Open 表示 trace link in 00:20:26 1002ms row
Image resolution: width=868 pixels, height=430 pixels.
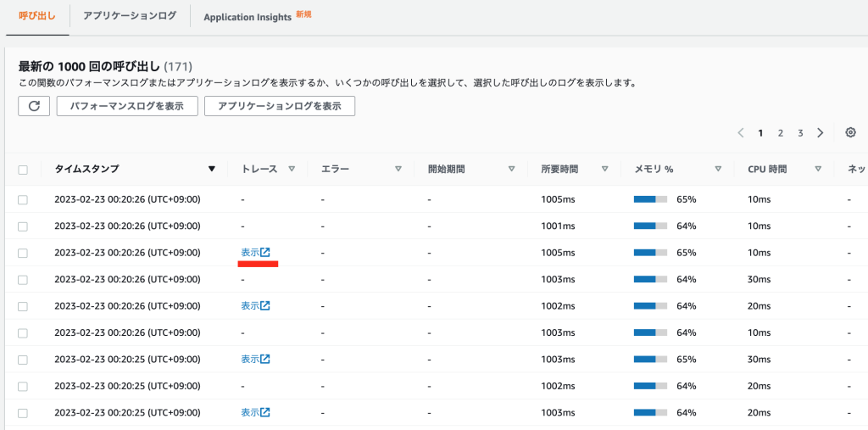(x=255, y=305)
